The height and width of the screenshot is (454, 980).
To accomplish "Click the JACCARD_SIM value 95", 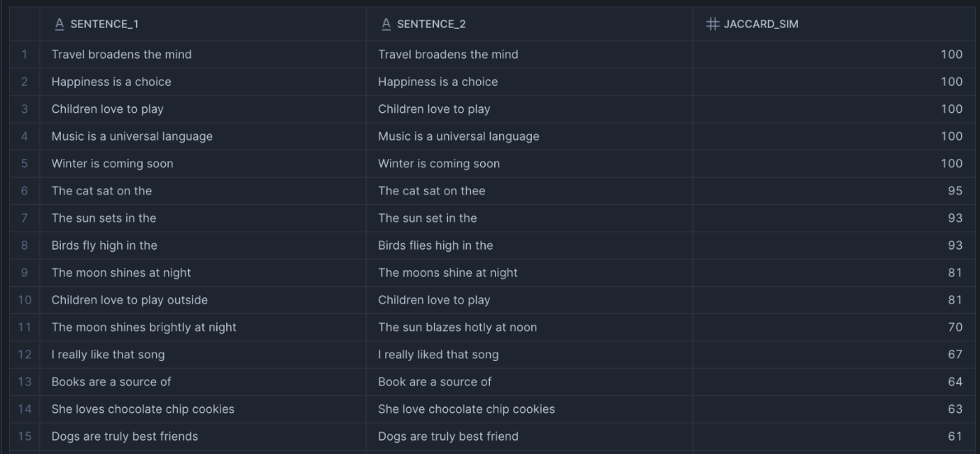I will click(x=955, y=191).
